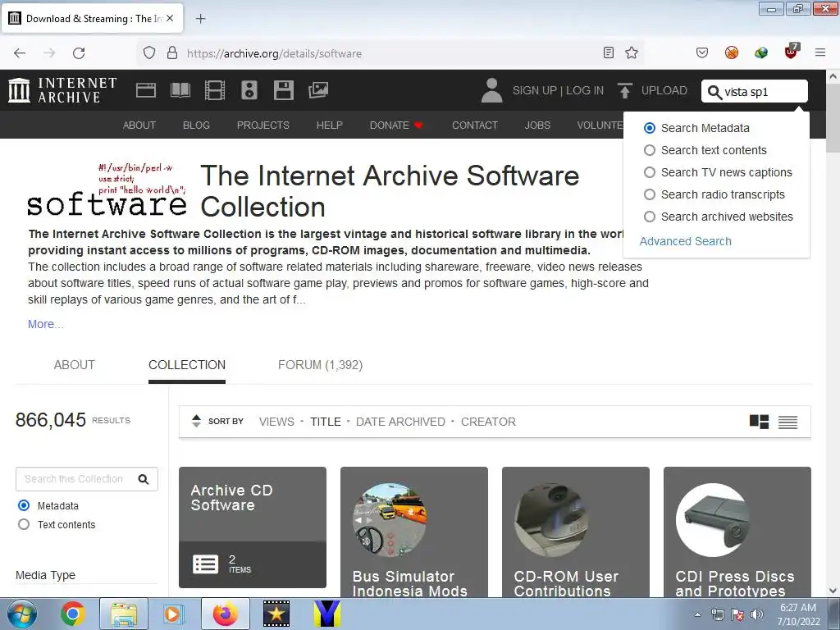
Task: Switch to the COLLECTION tab
Action: 187,365
